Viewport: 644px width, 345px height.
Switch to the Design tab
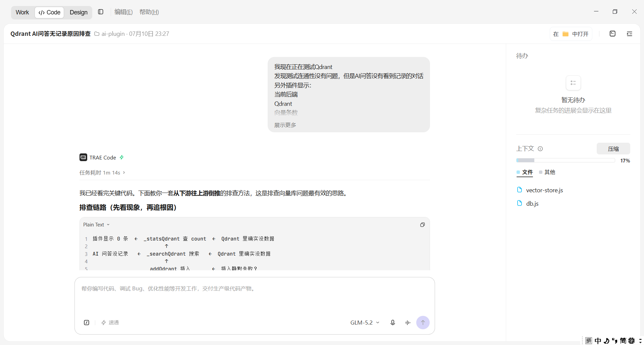pyautogui.click(x=78, y=12)
